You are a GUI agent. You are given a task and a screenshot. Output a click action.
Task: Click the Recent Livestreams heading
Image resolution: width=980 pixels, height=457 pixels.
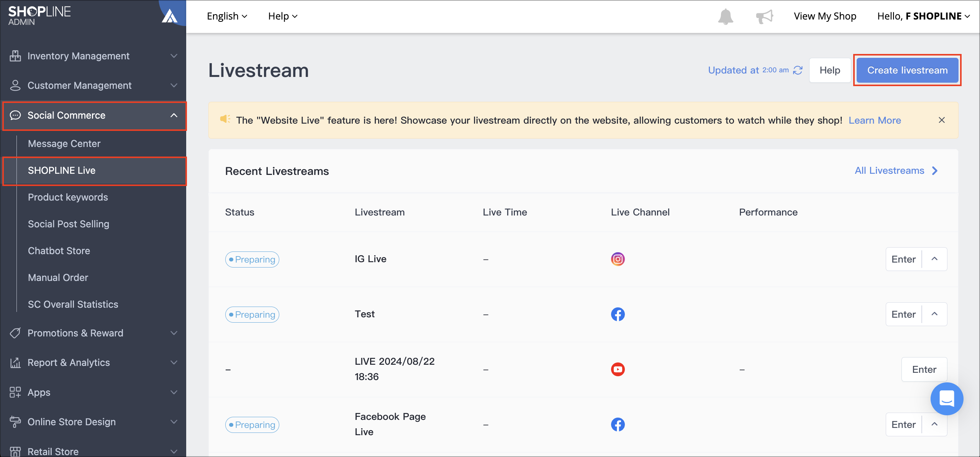[277, 171]
